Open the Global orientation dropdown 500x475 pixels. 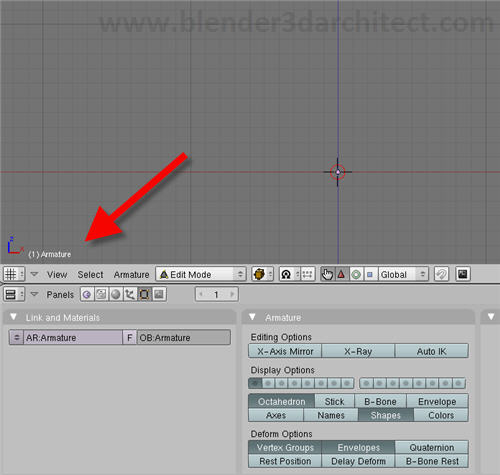pyautogui.click(x=403, y=274)
